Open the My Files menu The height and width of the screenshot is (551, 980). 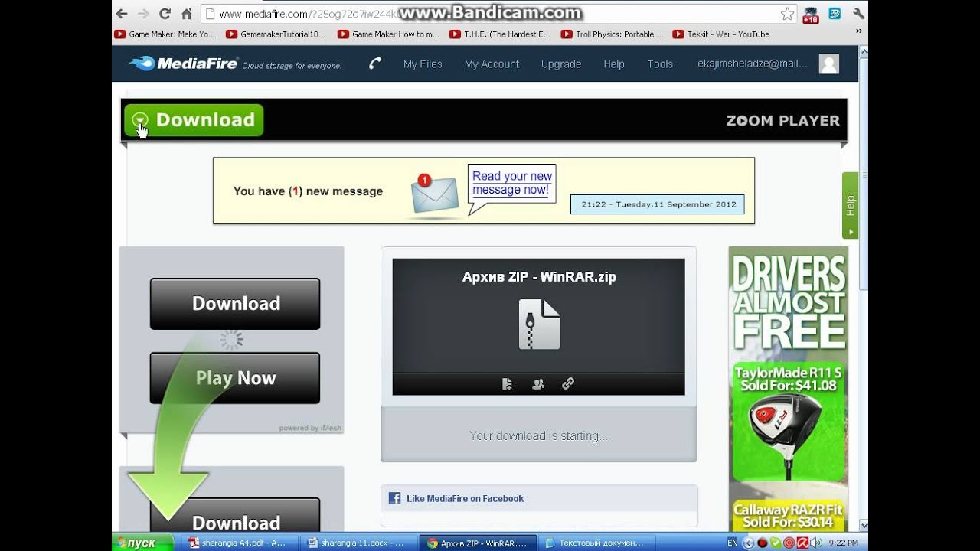coord(423,64)
